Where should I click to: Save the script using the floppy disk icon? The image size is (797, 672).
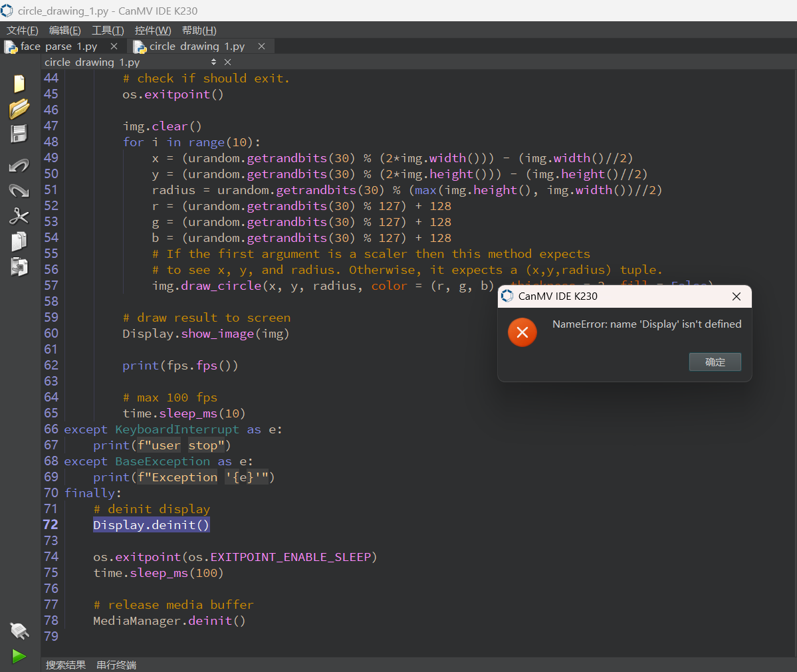pos(19,134)
